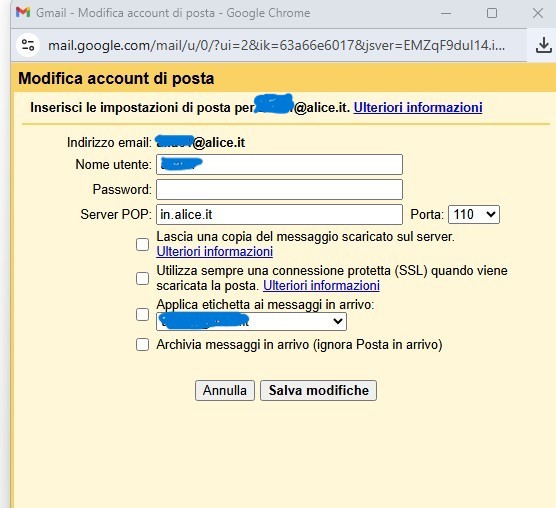The height and width of the screenshot is (508, 556).
Task: Minimize the Chrome popup window
Action: tap(446, 13)
